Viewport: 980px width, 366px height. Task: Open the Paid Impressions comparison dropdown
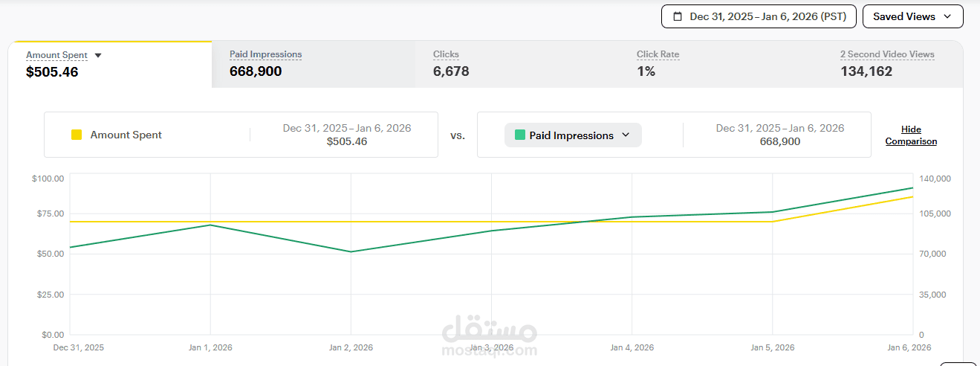[x=573, y=135]
